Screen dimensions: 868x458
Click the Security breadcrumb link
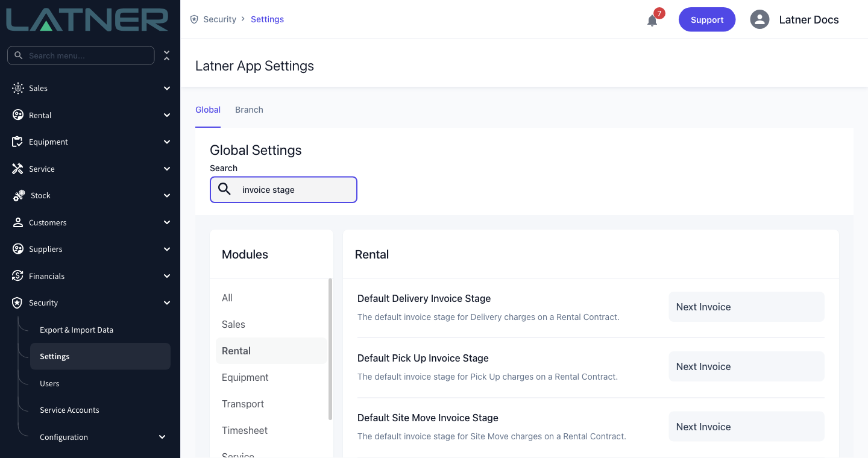tap(219, 19)
